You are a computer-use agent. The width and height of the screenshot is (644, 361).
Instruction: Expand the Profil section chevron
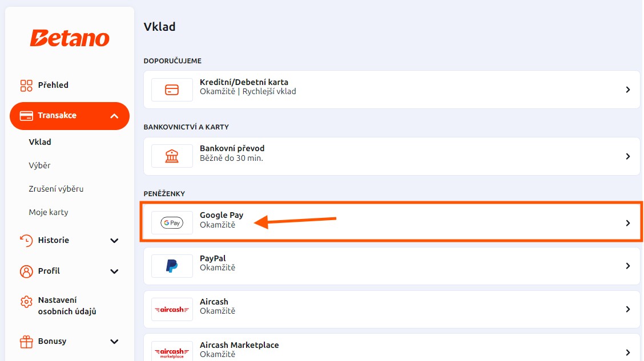[114, 271]
